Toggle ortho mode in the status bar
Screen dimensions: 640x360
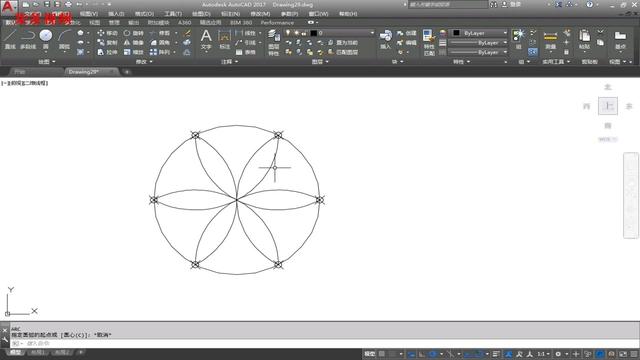(x=422, y=354)
